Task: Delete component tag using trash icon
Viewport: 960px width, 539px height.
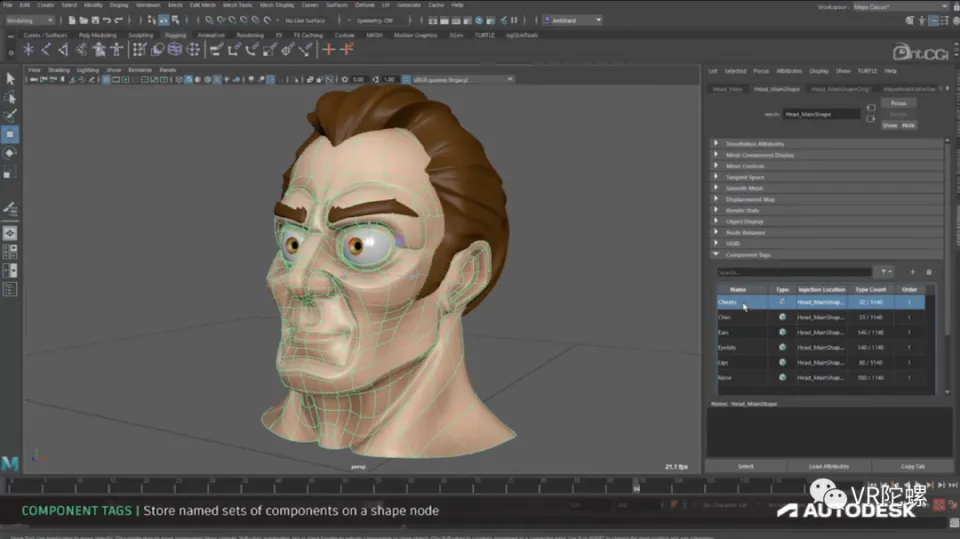Action: tap(928, 272)
